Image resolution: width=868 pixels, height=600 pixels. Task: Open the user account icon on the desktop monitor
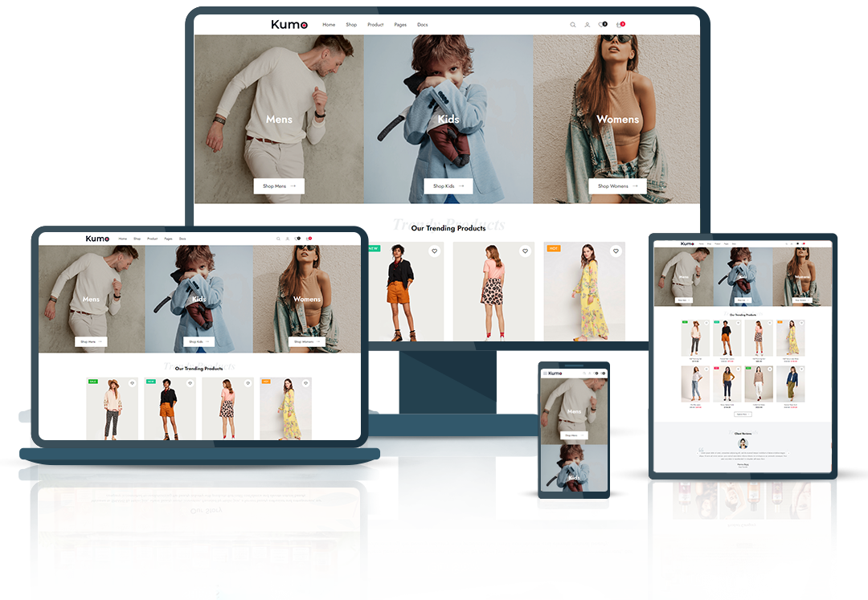pyautogui.click(x=587, y=25)
